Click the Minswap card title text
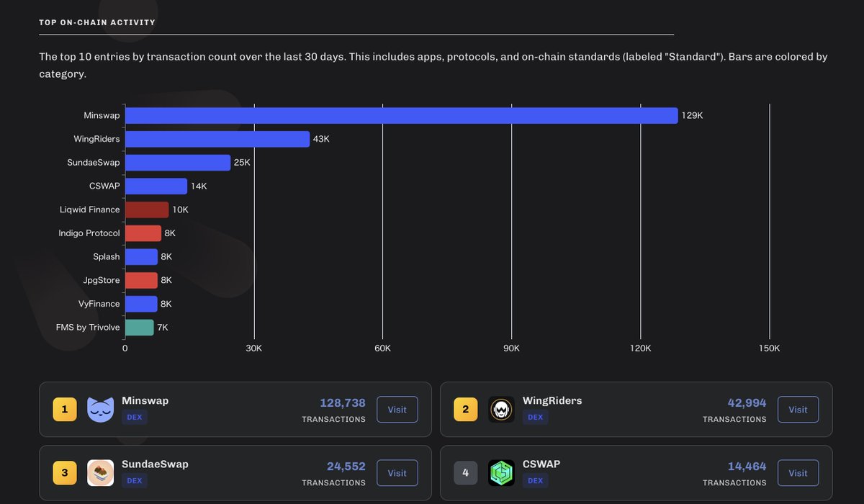The height and width of the screenshot is (504, 864). point(145,400)
